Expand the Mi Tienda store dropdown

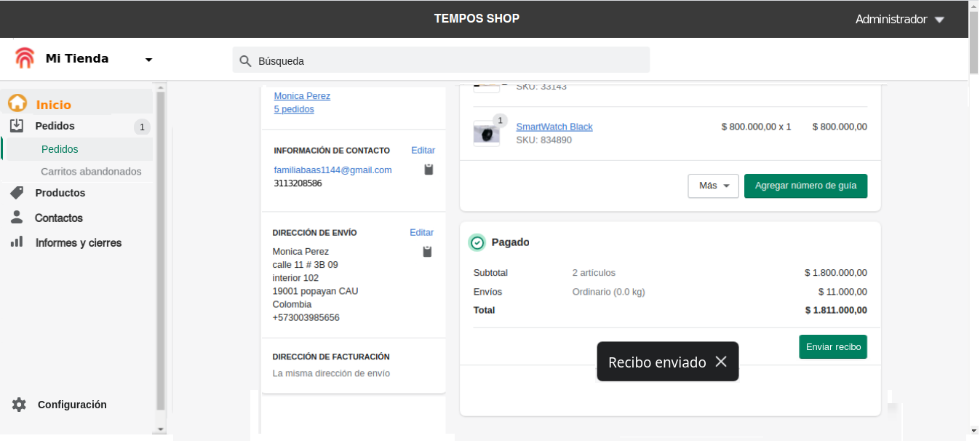pos(148,60)
